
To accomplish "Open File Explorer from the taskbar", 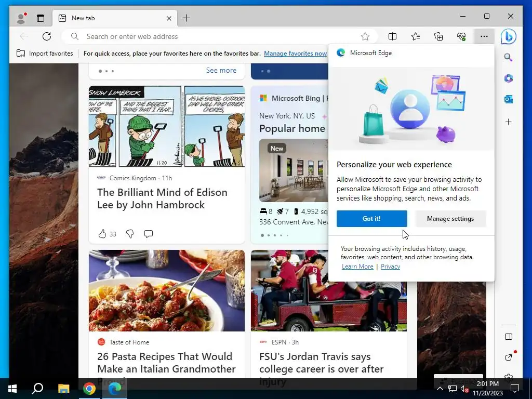I will 63,389.
